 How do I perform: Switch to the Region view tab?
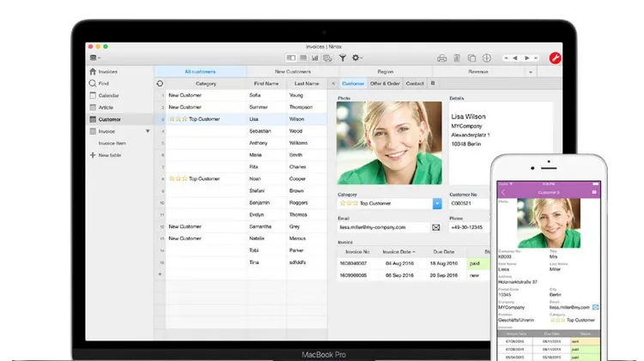coord(386,71)
